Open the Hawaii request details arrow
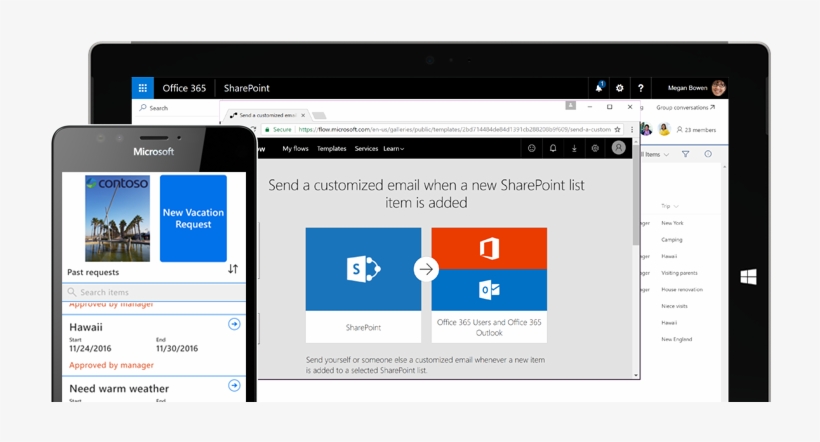 [234, 324]
